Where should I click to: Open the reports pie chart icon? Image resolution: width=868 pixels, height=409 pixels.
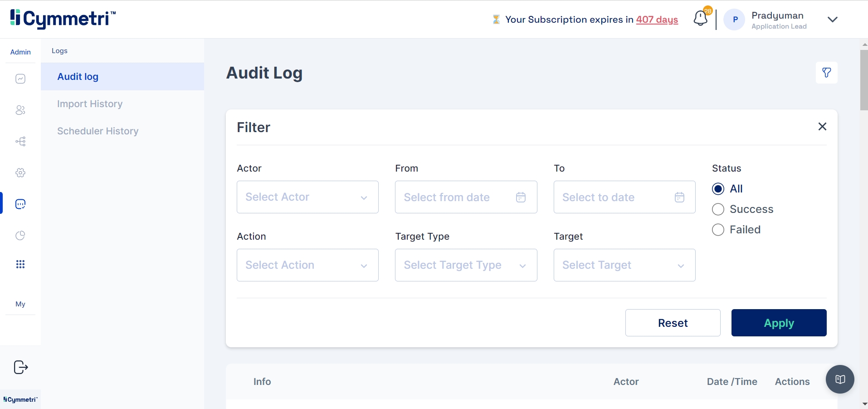(20, 235)
